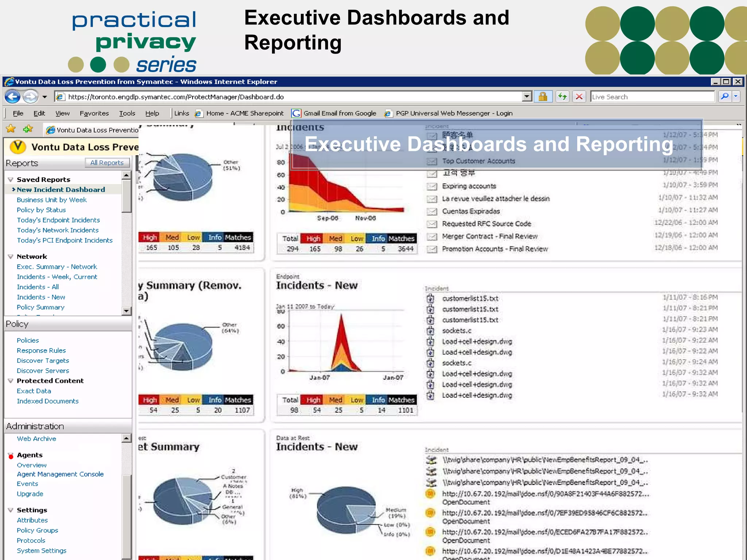
Task: Click orange icon beside ECED6FA27B7 URL
Action: pyautogui.click(x=430, y=532)
